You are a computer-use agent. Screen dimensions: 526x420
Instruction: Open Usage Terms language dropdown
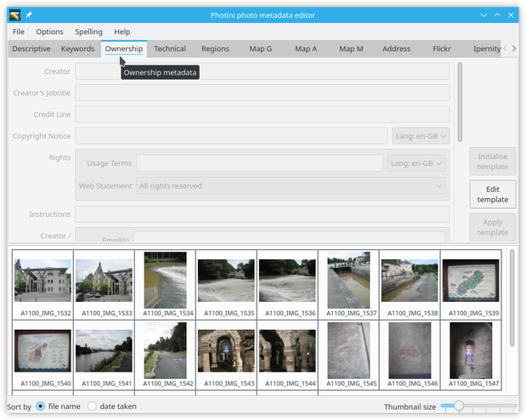pos(416,163)
